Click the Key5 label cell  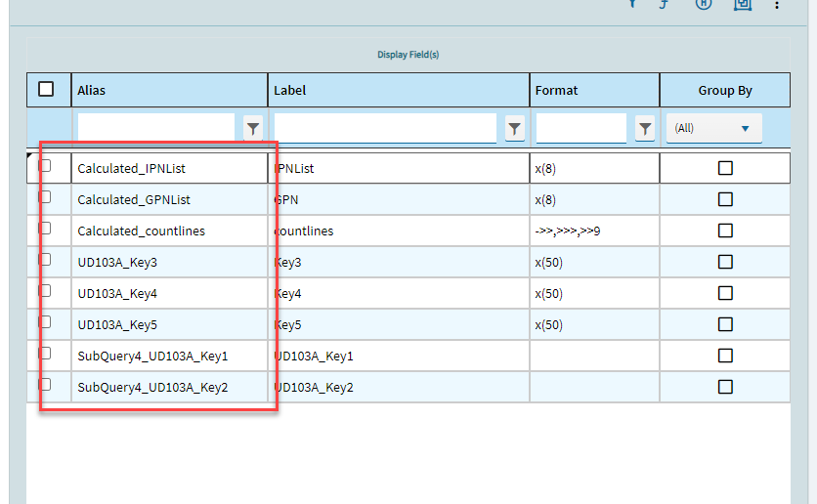point(399,324)
